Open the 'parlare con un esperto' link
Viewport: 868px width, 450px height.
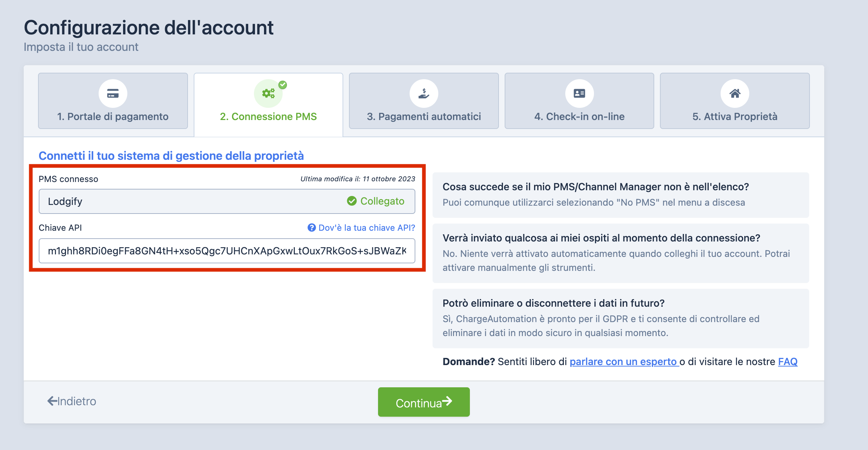coord(623,362)
